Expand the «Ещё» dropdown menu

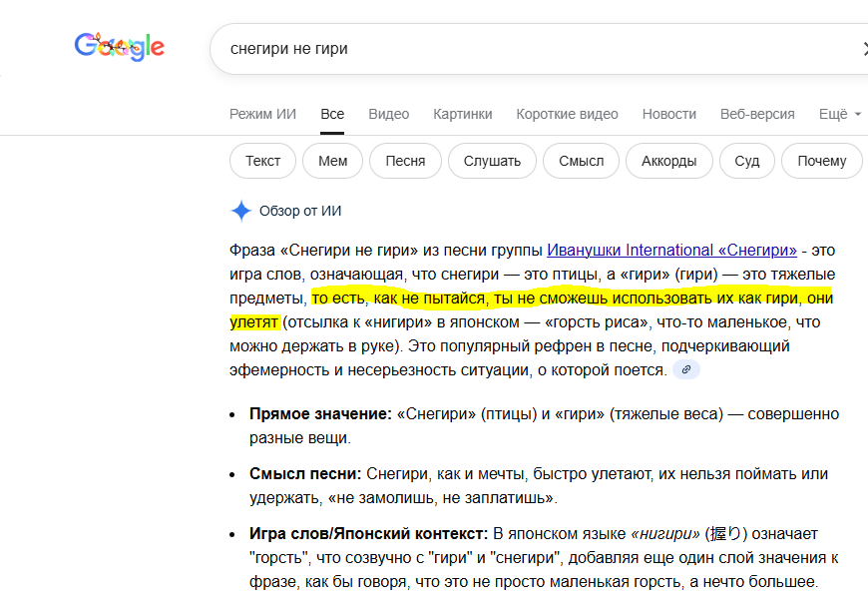(x=839, y=114)
